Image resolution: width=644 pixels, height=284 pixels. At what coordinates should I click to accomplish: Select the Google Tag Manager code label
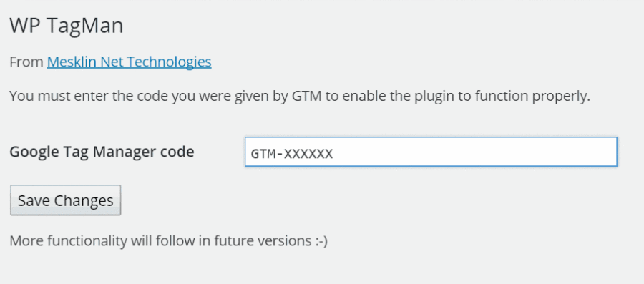(102, 152)
